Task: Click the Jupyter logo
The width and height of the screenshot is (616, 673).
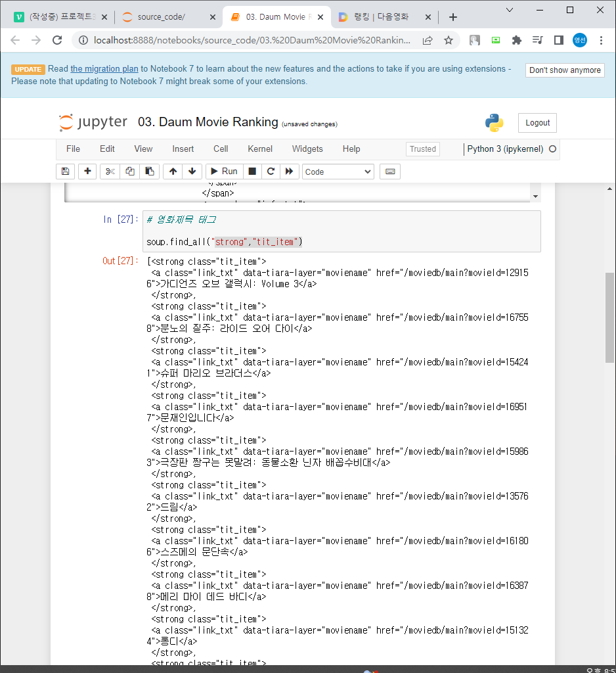Action: (x=93, y=122)
